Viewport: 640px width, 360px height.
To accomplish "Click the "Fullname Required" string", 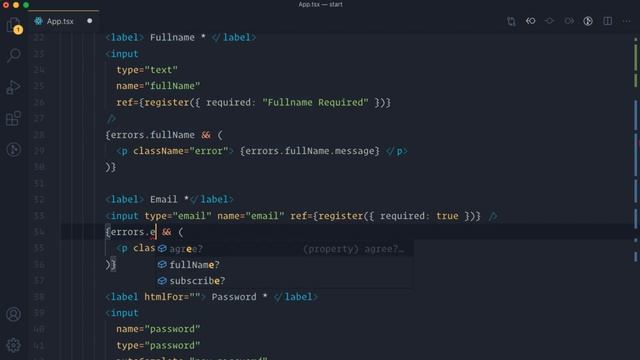I will coord(315,102).
